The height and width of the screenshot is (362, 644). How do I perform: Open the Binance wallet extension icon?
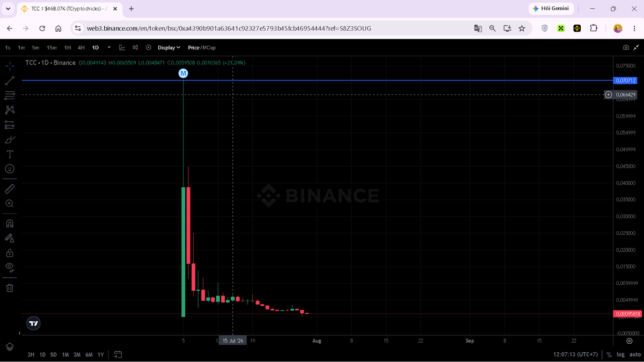[x=577, y=28]
